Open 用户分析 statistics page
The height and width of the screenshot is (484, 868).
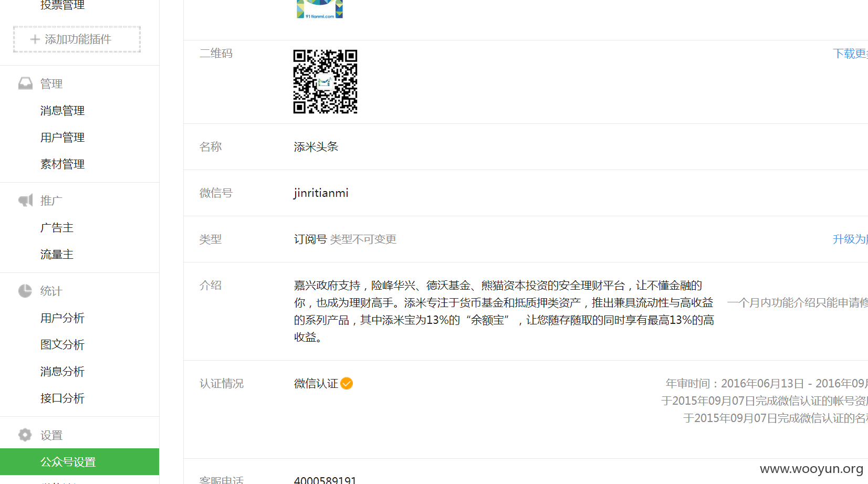point(62,318)
